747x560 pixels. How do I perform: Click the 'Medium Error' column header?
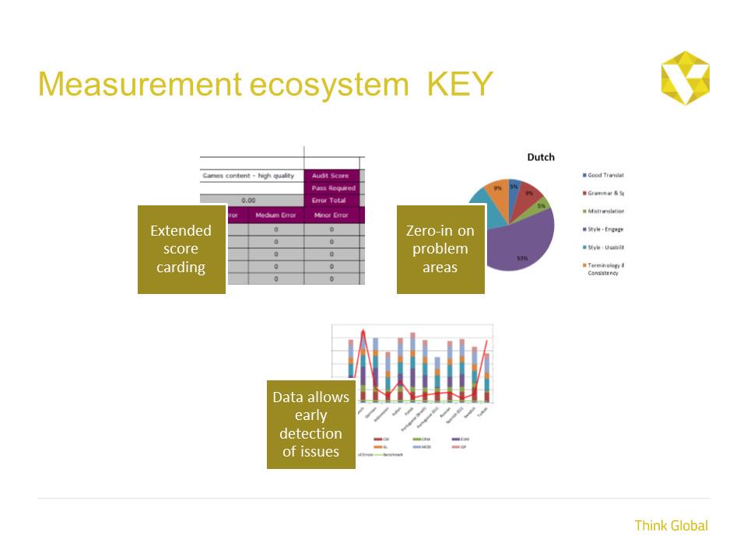point(275,215)
